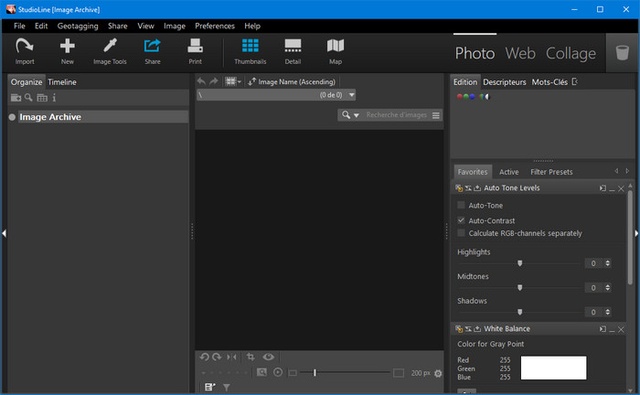Switch to the Timeline tab
The width and height of the screenshot is (640, 395).
(x=62, y=82)
